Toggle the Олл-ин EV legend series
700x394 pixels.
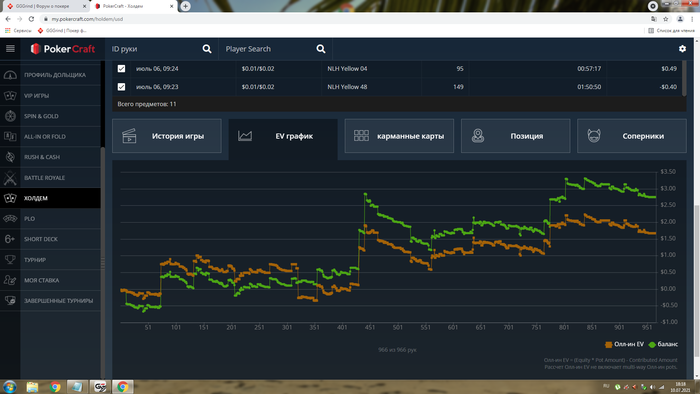[624, 344]
